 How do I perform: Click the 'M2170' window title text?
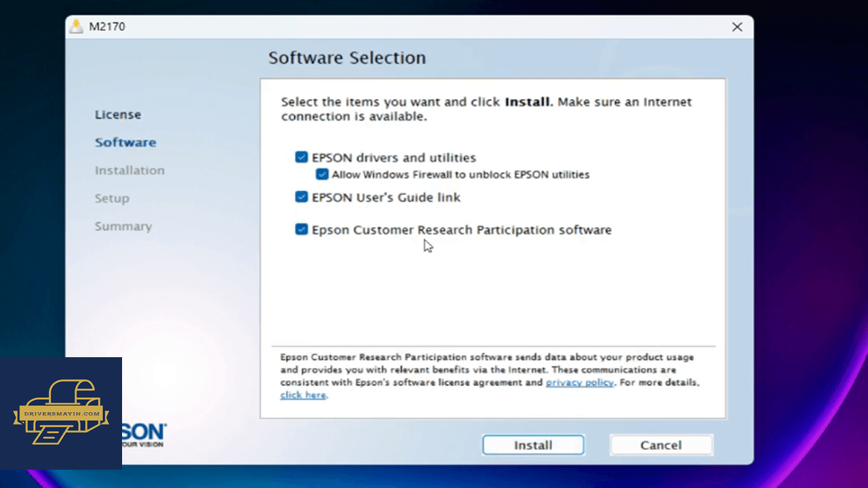(107, 27)
